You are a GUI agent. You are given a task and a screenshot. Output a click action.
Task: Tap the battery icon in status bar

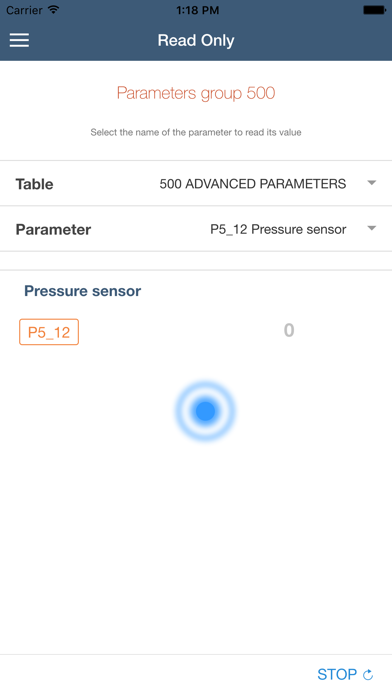click(374, 10)
